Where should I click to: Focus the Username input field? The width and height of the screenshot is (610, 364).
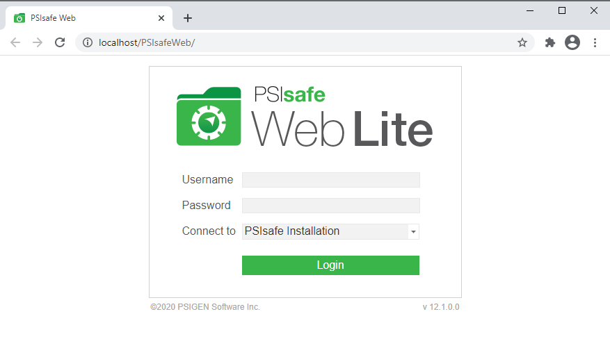pyautogui.click(x=330, y=180)
